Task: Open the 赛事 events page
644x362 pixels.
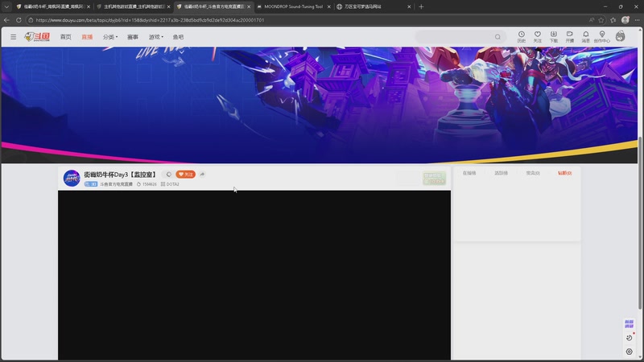Action: click(x=133, y=37)
